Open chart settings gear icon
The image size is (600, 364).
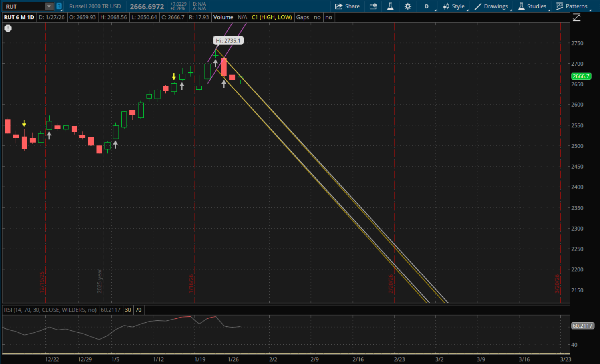[408, 6]
